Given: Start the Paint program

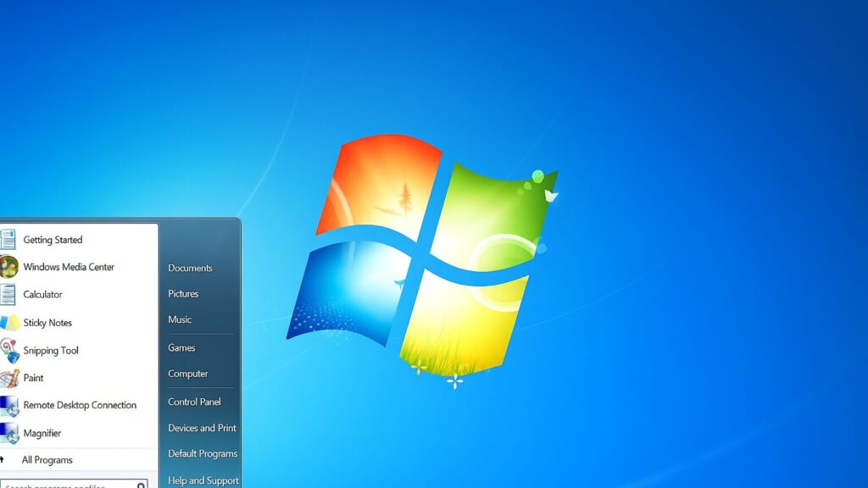Looking at the screenshot, I should (x=34, y=378).
